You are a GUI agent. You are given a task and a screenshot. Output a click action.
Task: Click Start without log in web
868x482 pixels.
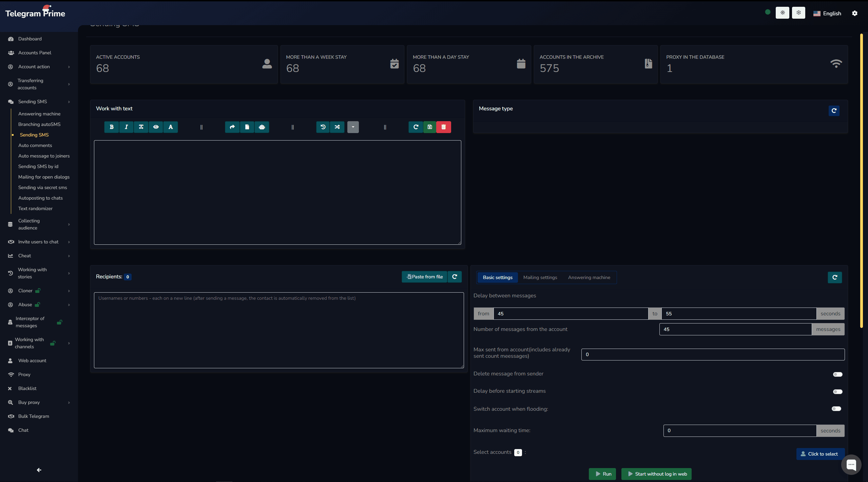(656, 474)
